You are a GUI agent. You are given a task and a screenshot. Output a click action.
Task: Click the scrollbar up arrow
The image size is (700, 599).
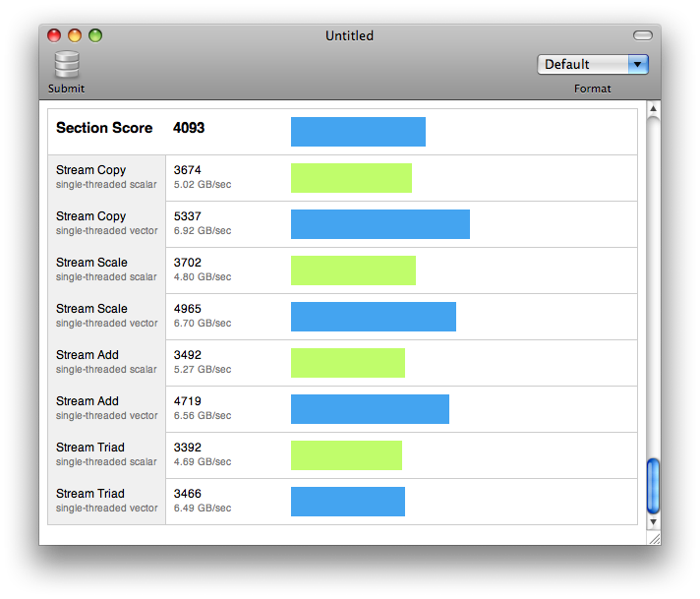(653, 108)
